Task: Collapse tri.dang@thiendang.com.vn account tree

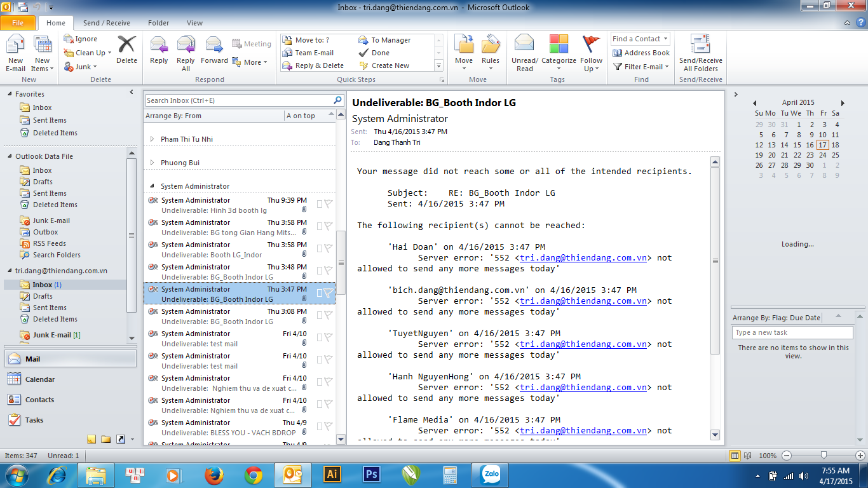Action: 10,271
